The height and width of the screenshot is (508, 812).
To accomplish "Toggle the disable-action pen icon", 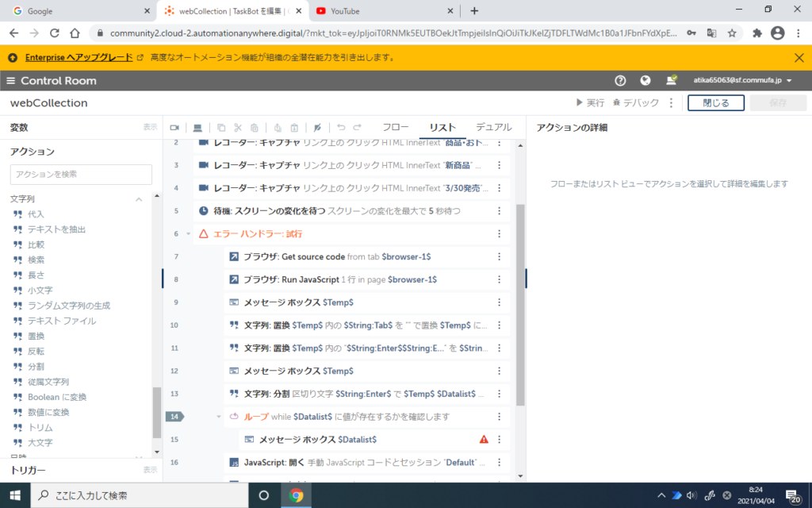I will coord(318,127).
